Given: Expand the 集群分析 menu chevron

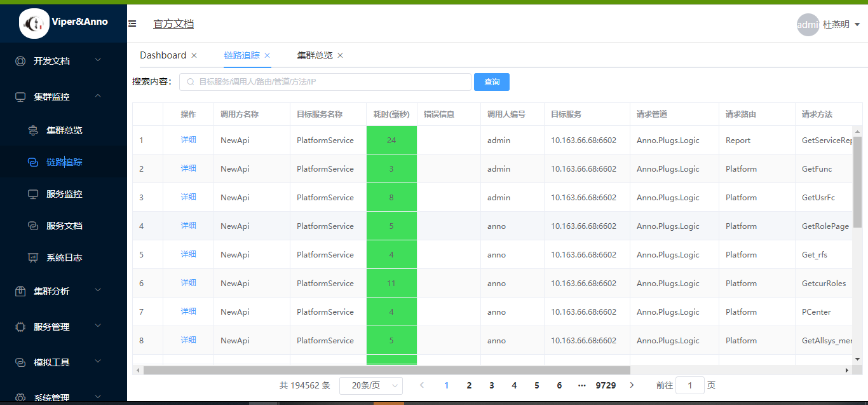Looking at the screenshot, I should click(98, 291).
